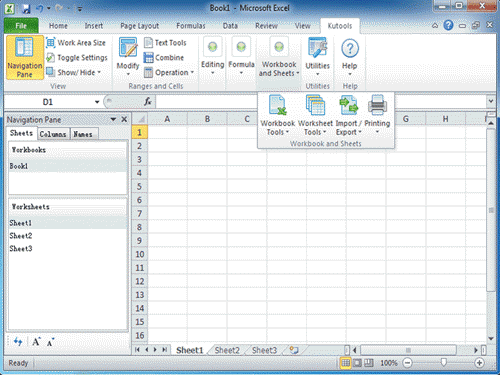Image resolution: width=500 pixels, height=375 pixels.
Task: Increase font size in Navigation Pane
Action: 36,342
